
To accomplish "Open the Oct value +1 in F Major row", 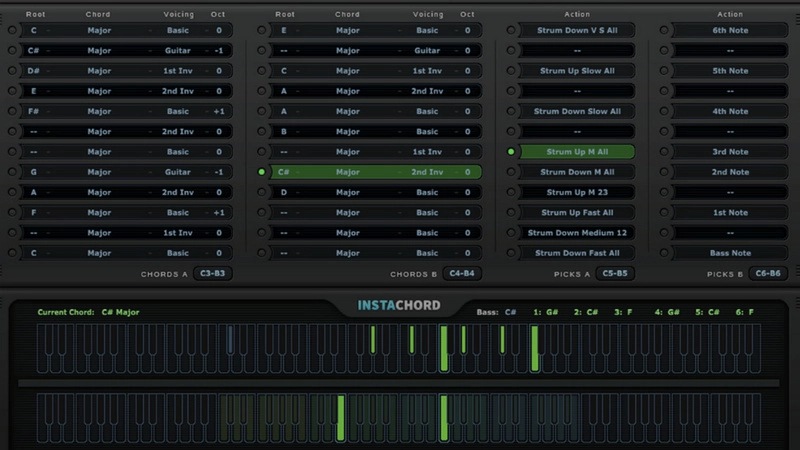I will pos(219,212).
